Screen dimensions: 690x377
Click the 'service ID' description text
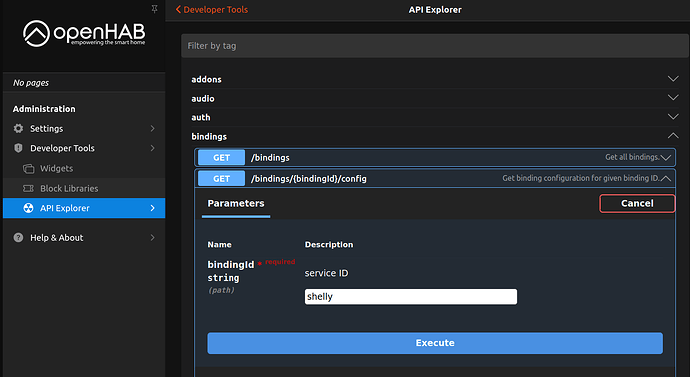(x=326, y=273)
